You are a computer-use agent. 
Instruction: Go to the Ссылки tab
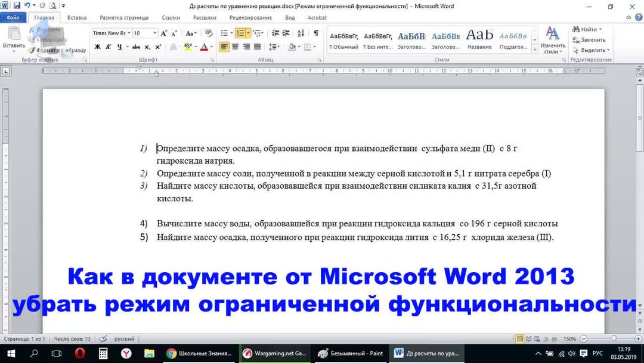tap(171, 18)
